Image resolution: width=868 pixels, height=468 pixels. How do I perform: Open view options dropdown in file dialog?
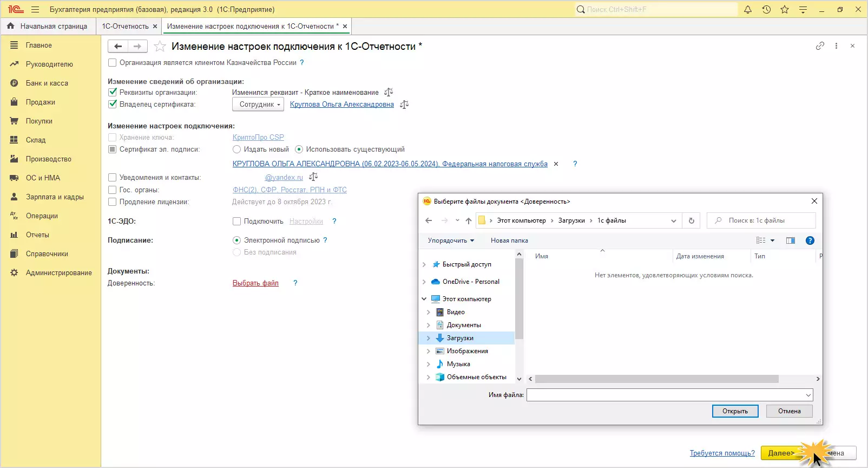[x=772, y=240]
